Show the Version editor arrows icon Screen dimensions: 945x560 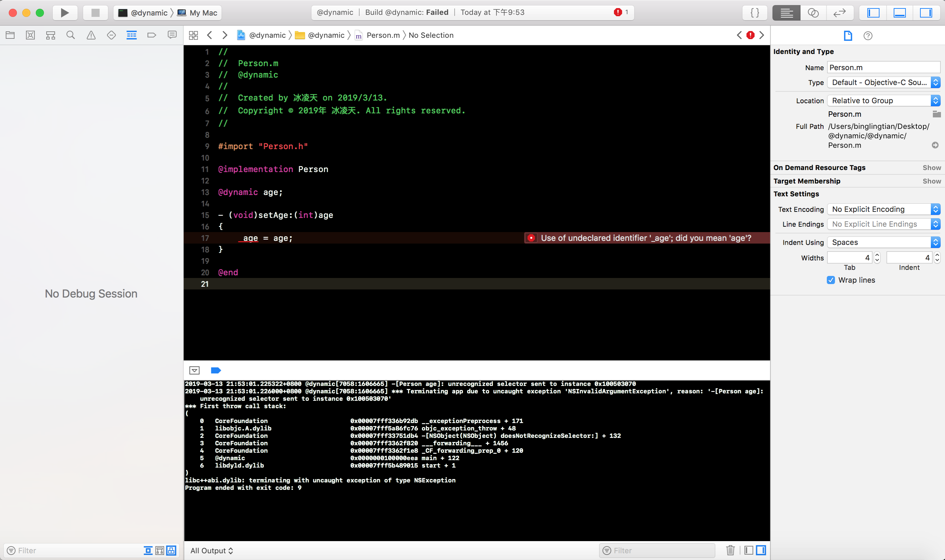point(839,12)
